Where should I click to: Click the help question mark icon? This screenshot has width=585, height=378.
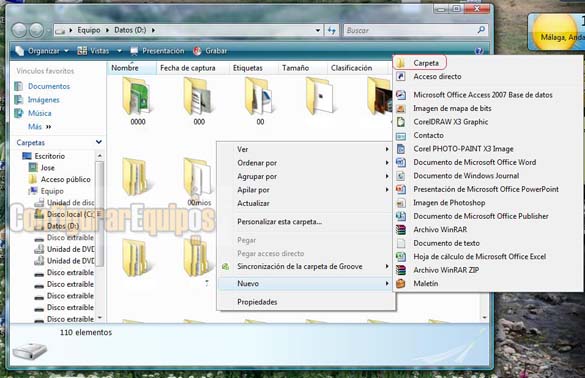point(479,51)
